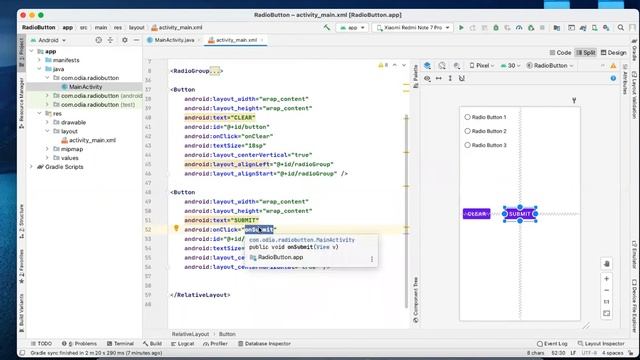Select Radio Button 1 in preview
This screenshot has width=640, height=360.
pyautogui.click(x=485, y=117)
